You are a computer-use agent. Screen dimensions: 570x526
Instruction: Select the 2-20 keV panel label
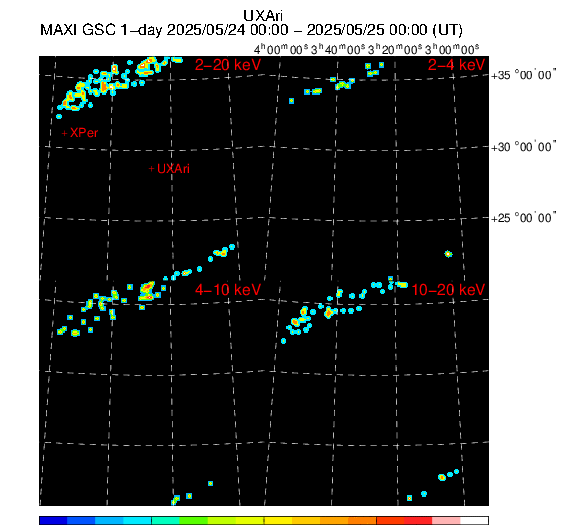(x=228, y=65)
